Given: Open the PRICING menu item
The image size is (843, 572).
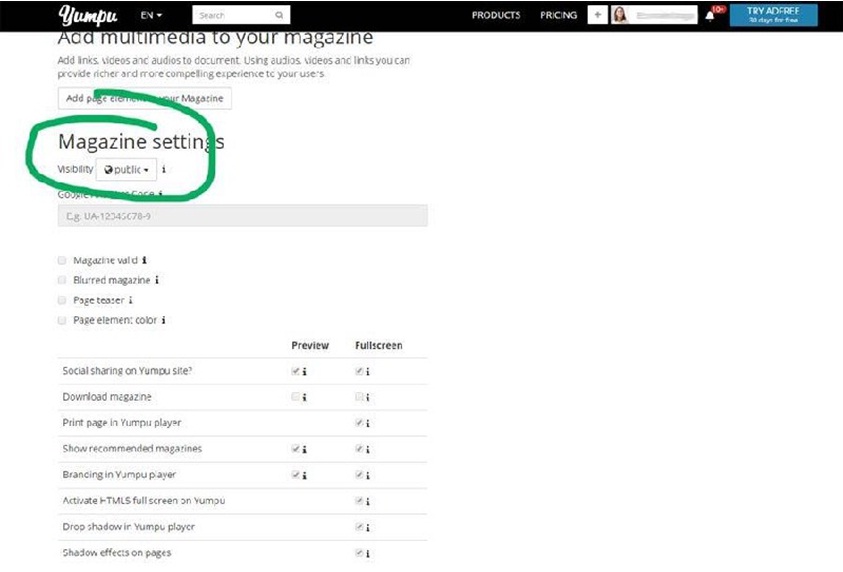Looking at the screenshot, I should point(559,15).
